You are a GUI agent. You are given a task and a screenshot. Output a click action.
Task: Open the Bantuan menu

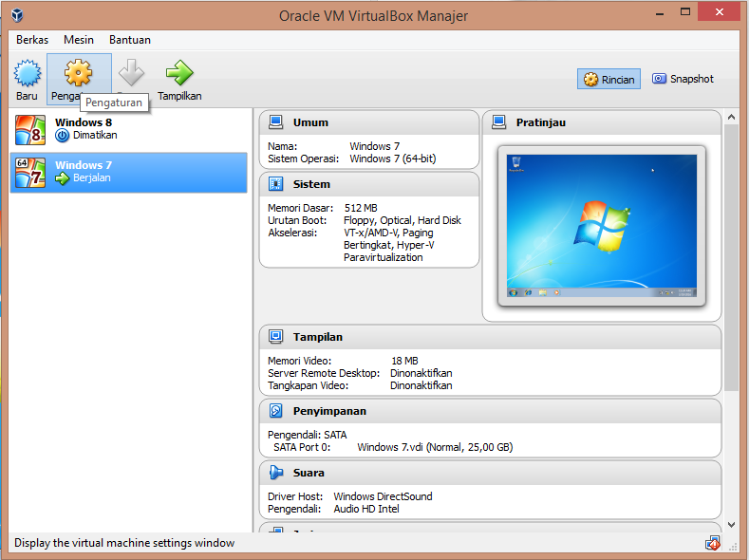[129, 40]
